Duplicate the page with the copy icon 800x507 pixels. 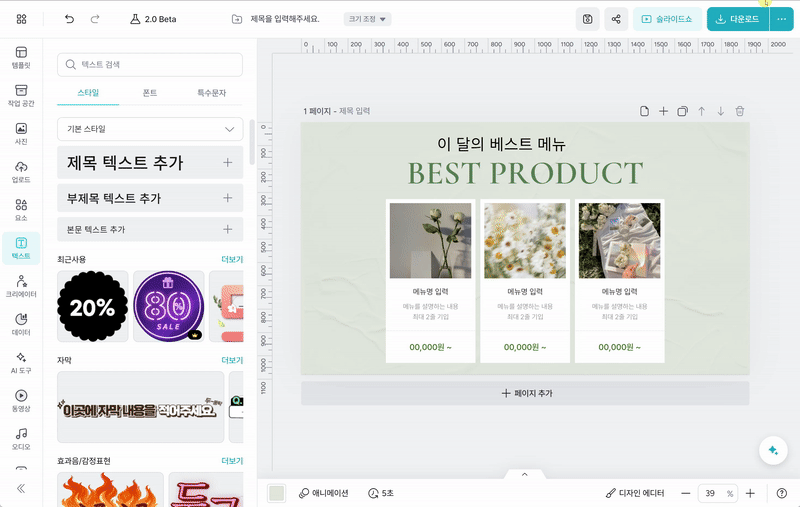[682, 111]
